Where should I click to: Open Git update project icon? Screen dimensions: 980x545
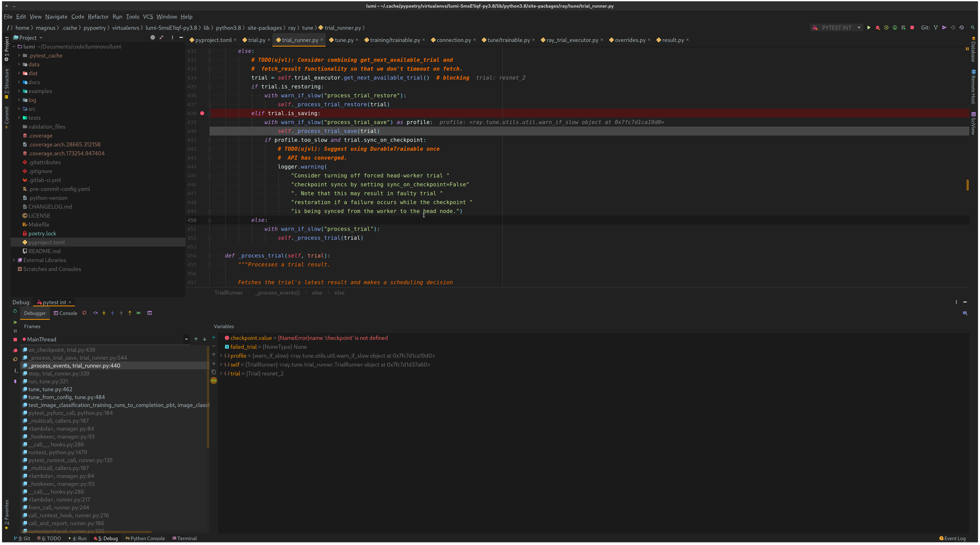click(953, 27)
